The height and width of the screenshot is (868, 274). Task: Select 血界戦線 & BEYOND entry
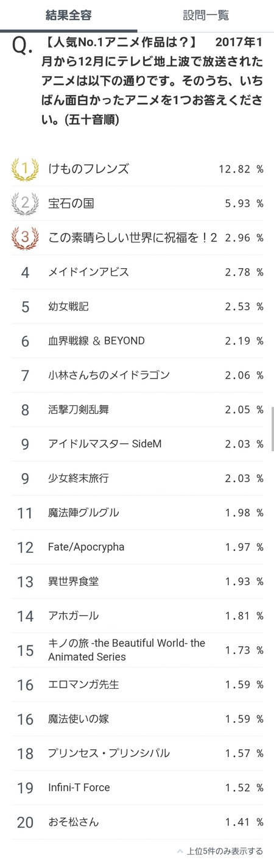coord(137,341)
